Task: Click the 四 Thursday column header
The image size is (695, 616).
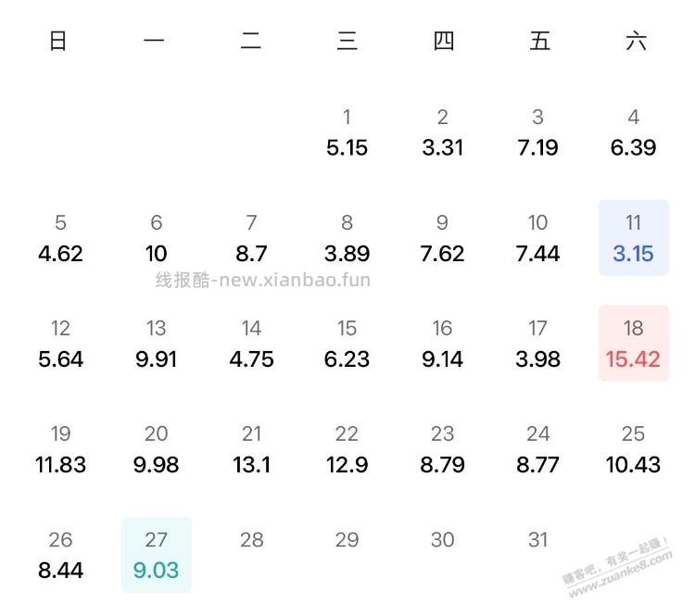Action: (x=443, y=41)
